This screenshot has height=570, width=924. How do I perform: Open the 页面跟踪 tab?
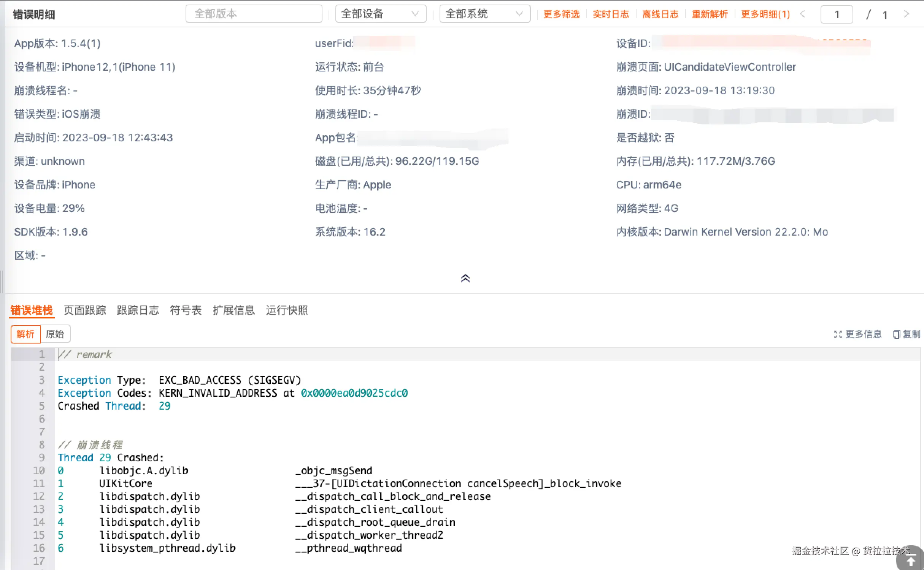point(85,310)
